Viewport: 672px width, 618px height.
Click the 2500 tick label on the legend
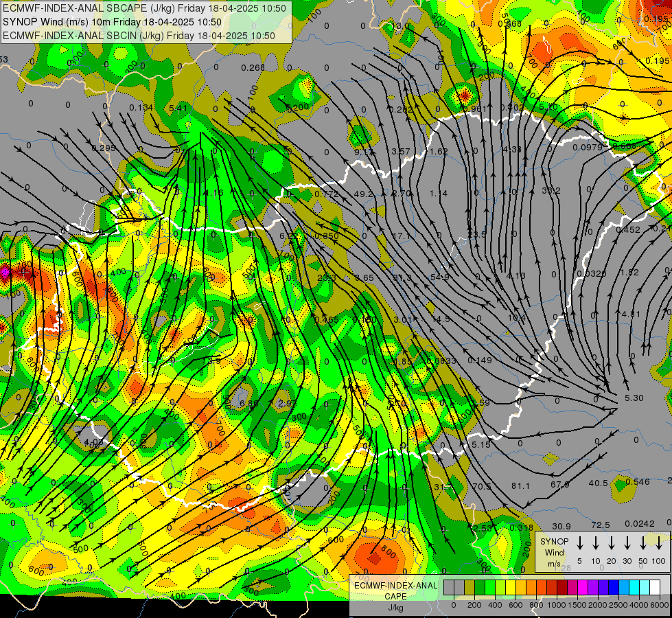coord(619,605)
